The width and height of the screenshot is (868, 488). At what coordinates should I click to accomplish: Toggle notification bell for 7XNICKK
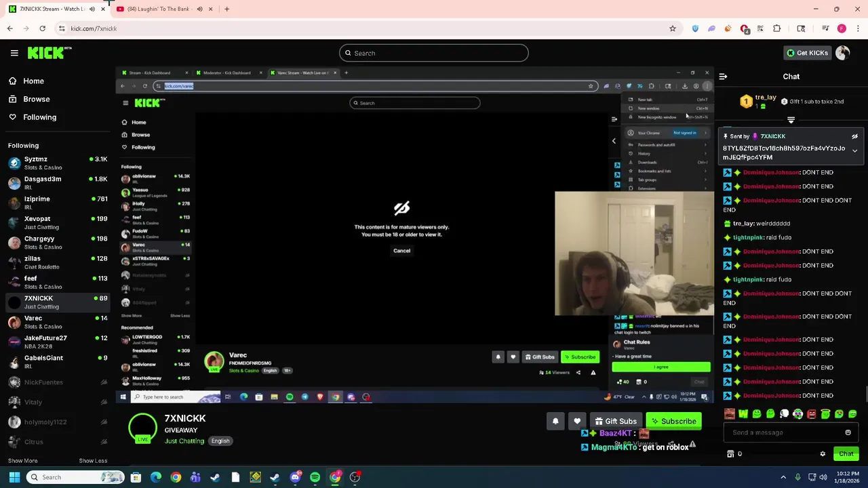[555, 421]
